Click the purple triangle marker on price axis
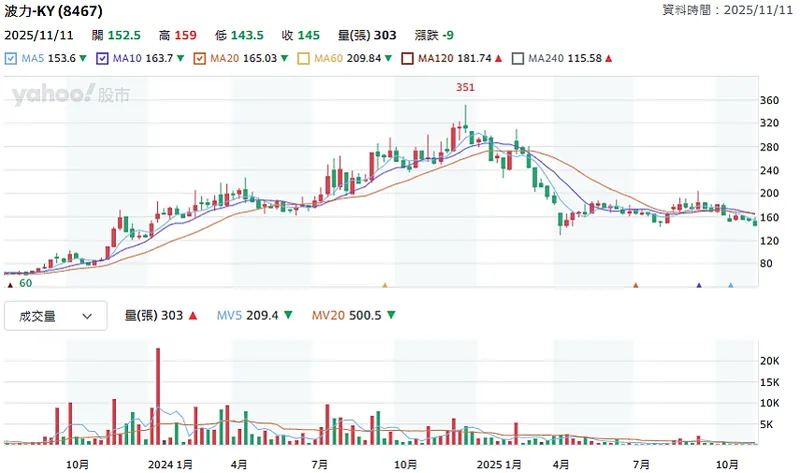The width and height of the screenshot is (800, 473). click(699, 285)
